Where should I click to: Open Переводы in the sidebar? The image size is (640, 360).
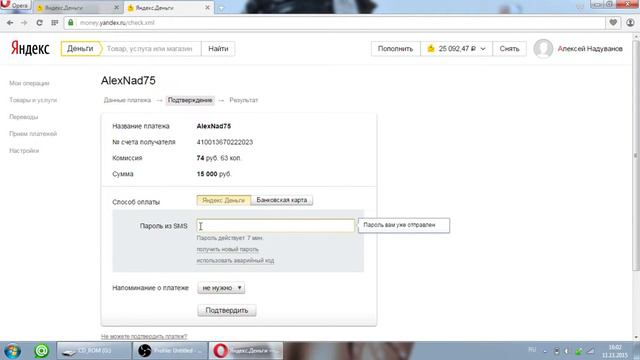pyautogui.click(x=24, y=117)
